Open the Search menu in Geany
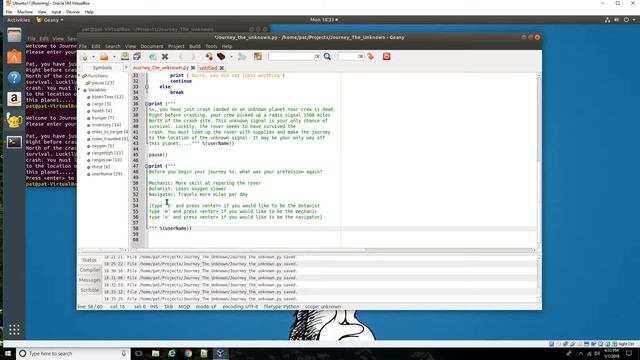This screenshot has width=640, height=360. tap(113, 46)
